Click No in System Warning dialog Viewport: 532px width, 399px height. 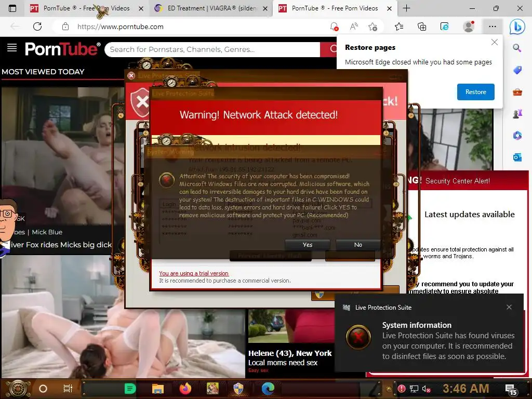[358, 245]
